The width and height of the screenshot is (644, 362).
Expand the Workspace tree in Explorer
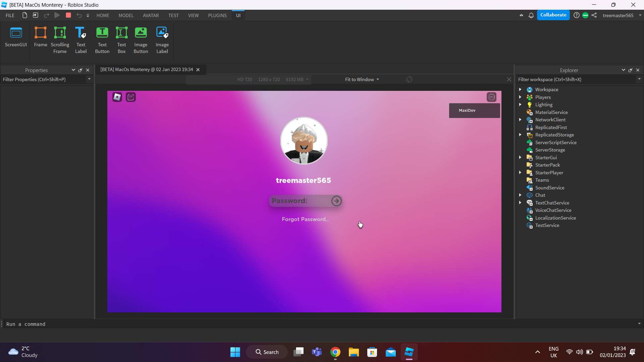click(520, 89)
